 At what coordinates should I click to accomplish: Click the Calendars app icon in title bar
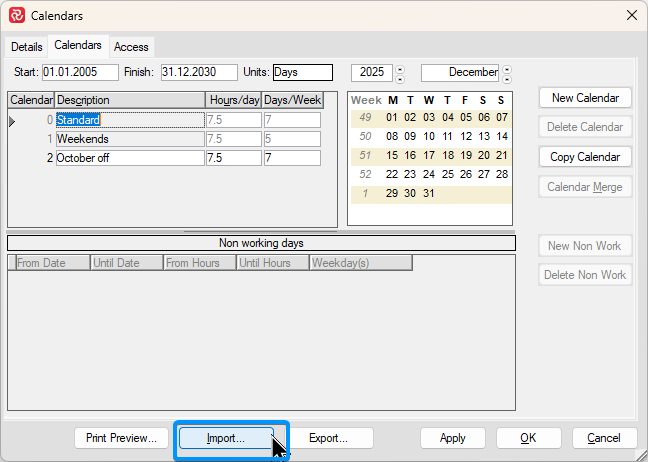17,16
